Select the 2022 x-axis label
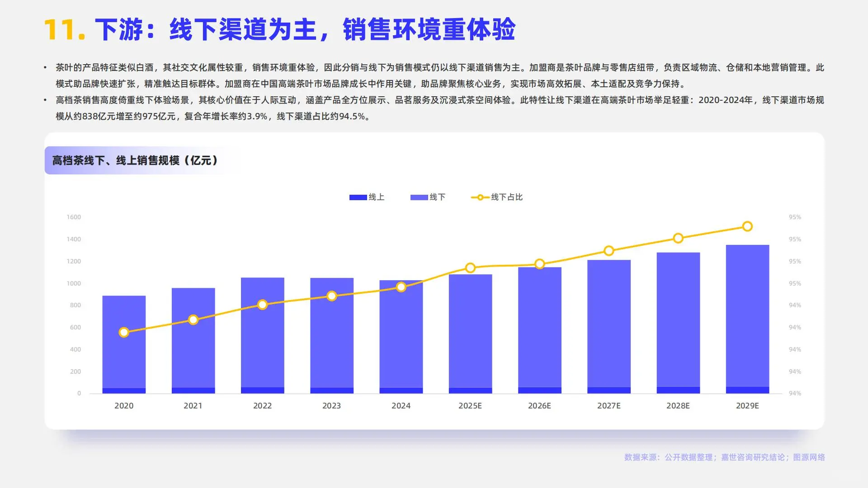 (262, 406)
